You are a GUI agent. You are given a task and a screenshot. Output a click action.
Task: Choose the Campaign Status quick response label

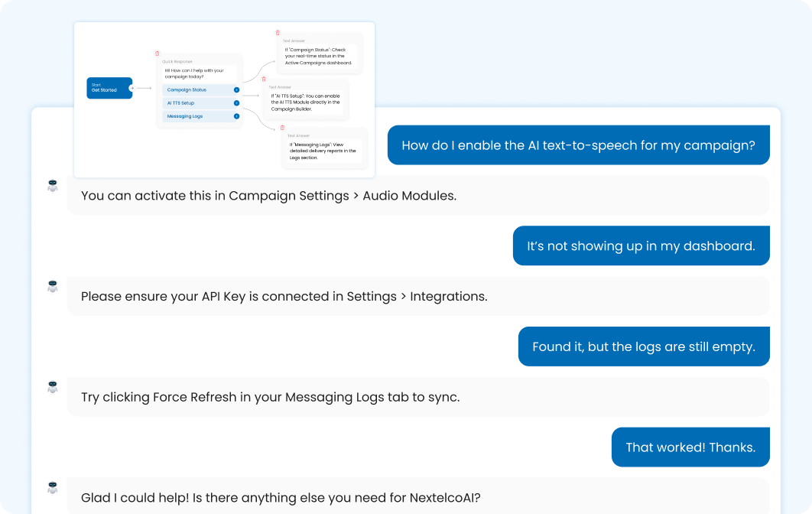pos(187,90)
